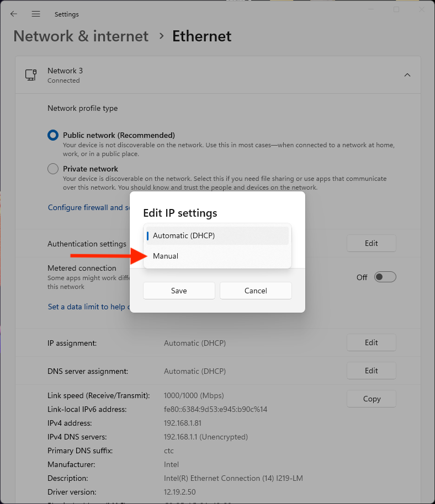The width and height of the screenshot is (435, 504).
Task: Copy the network properties
Action: tap(371, 399)
